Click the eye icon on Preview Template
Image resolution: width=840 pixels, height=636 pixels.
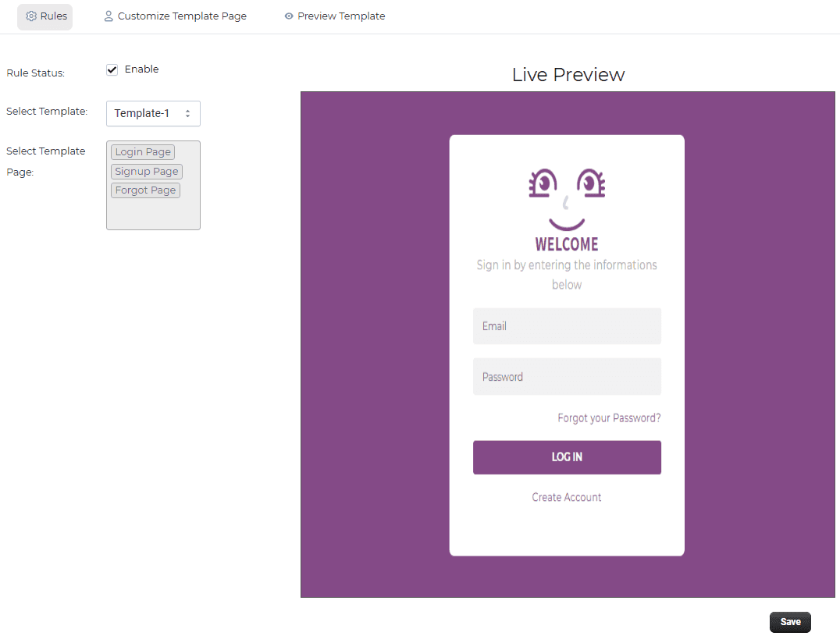click(x=289, y=16)
